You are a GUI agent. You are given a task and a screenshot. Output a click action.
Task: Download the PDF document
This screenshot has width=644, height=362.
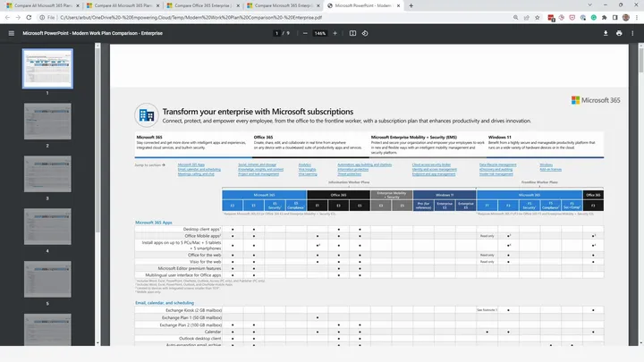pos(606,33)
